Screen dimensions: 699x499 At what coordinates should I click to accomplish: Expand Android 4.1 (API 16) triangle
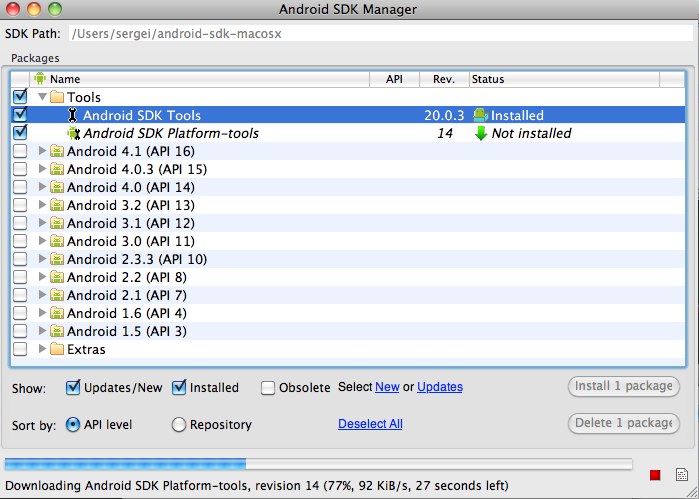click(x=42, y=151)
